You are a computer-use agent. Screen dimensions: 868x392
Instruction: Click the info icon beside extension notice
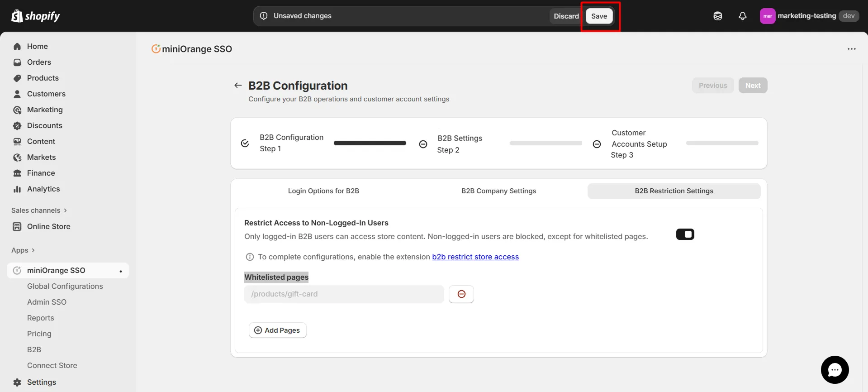tap(250, 257)
